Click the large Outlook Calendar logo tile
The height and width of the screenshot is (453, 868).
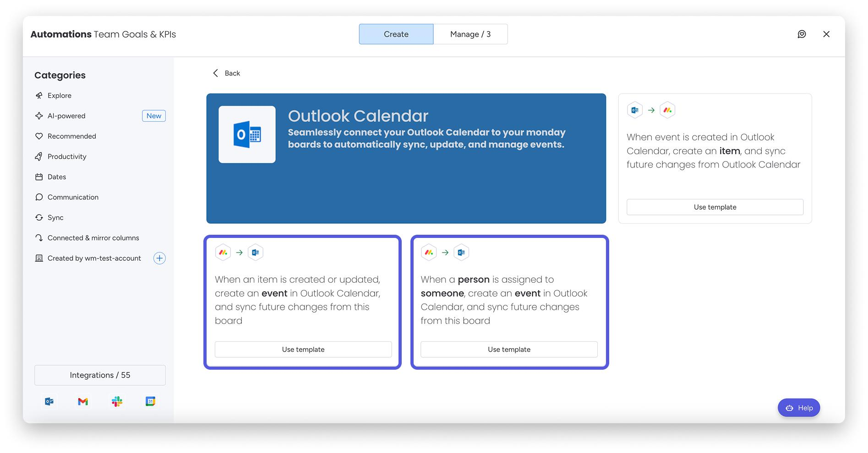tap(247, 135)
